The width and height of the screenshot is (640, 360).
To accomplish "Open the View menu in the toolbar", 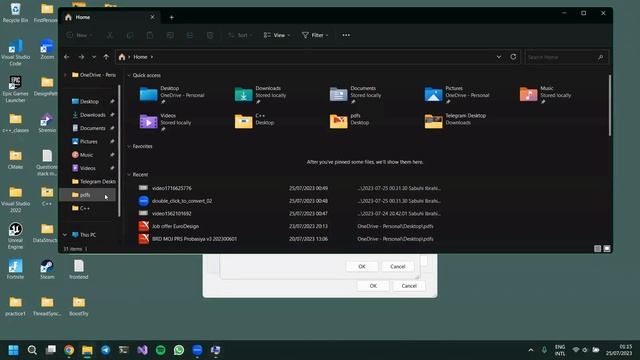I will (277, 36).
